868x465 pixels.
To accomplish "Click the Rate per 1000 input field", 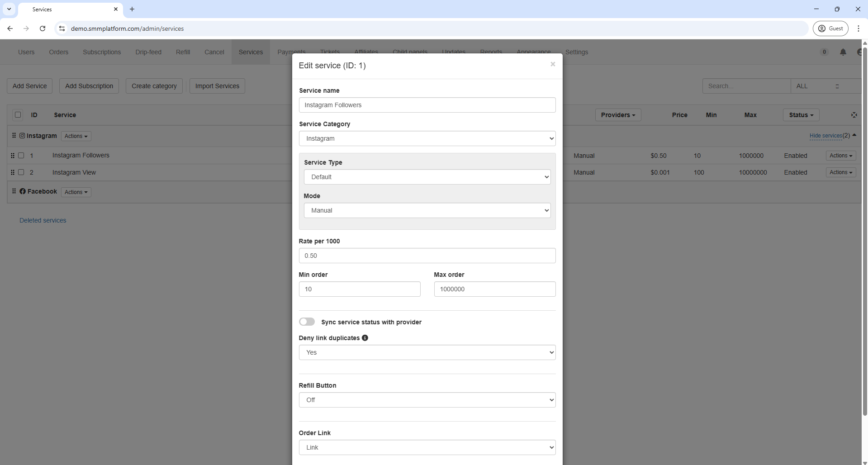I will click(x=427, y=256).
